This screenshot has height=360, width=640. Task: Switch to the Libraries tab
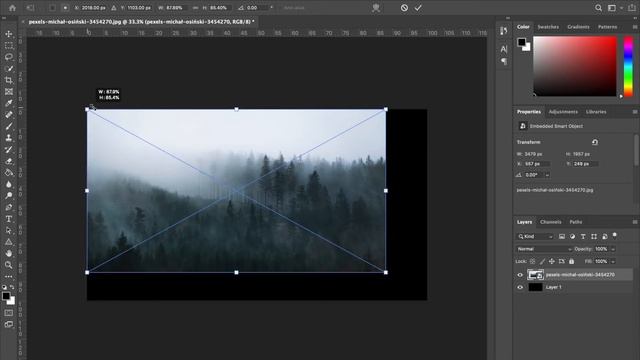point(596,112)
